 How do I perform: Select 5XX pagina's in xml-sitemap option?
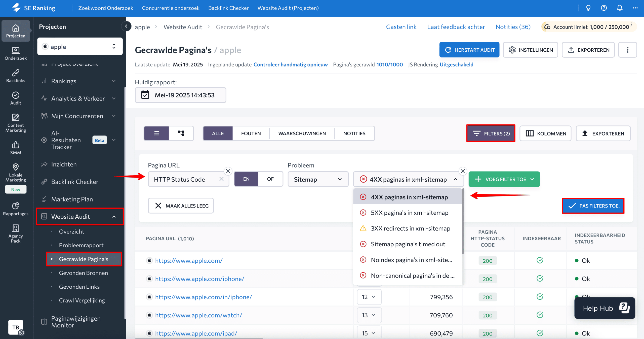[408, 213]
